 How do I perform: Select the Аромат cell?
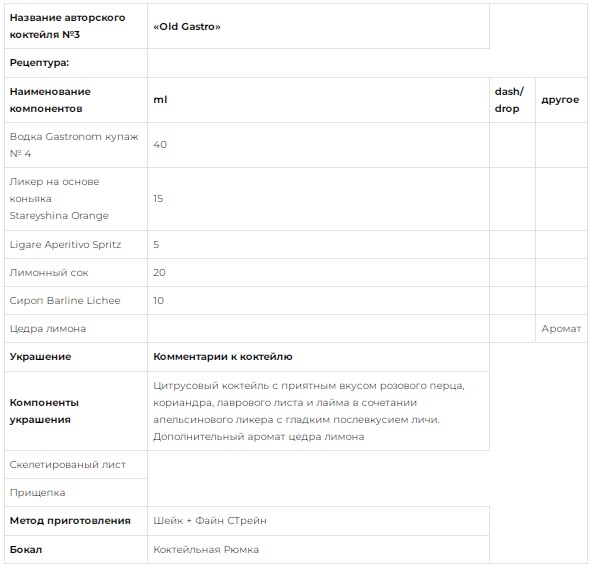point(561,329)
